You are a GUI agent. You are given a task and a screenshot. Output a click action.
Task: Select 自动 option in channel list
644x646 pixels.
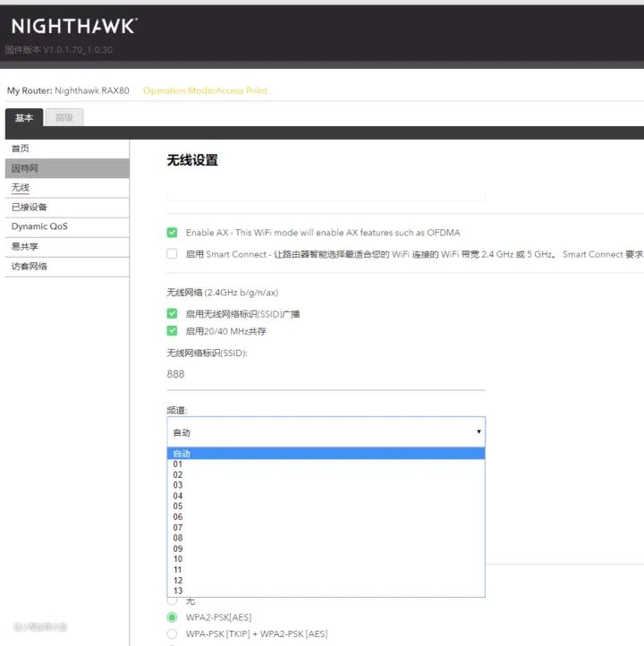coord(326,454)
